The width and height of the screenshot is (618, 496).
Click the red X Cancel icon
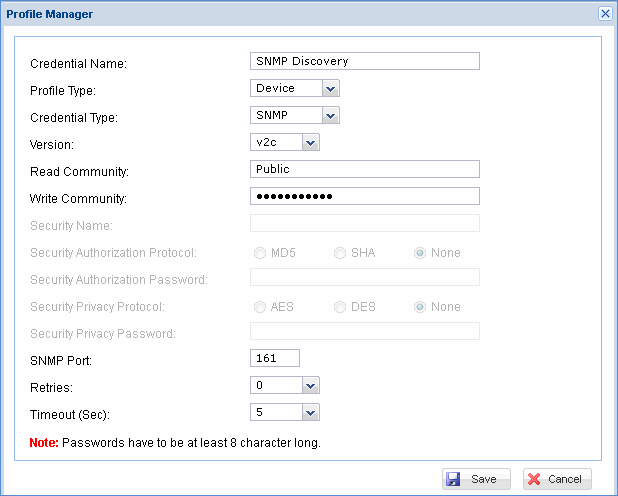coord(533,479)
